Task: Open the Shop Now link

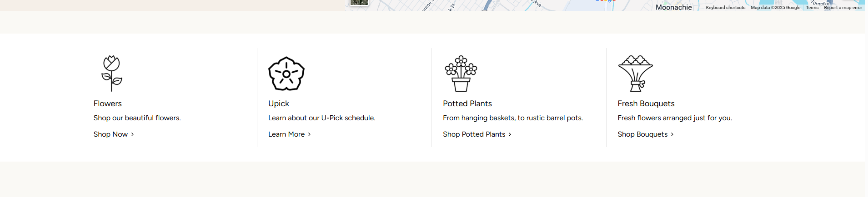Action: click(x=110, y=134)
